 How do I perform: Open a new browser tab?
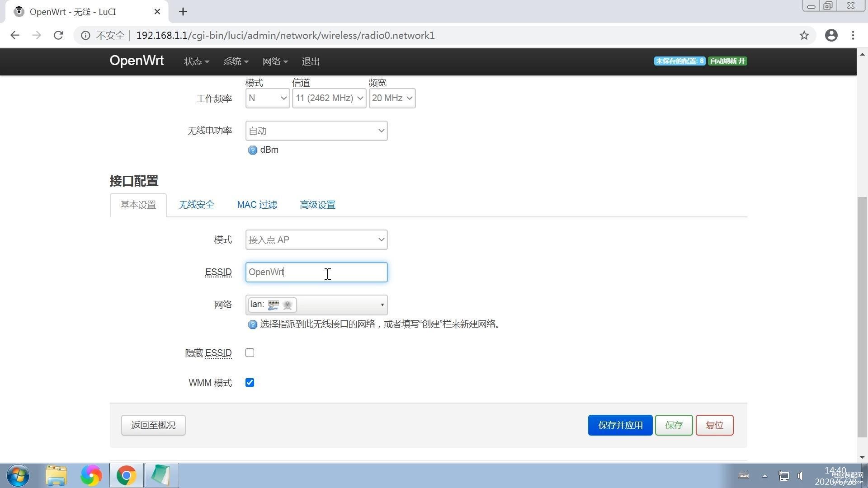tap(183, 12)
